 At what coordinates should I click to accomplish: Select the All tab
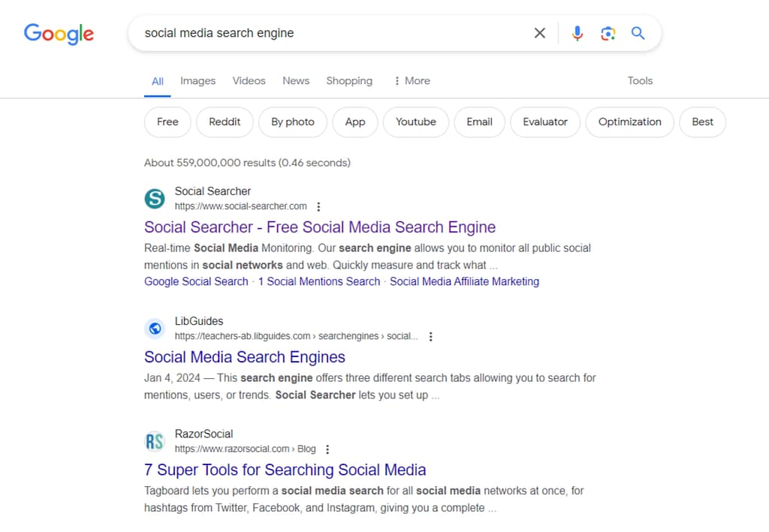point(158,81)
